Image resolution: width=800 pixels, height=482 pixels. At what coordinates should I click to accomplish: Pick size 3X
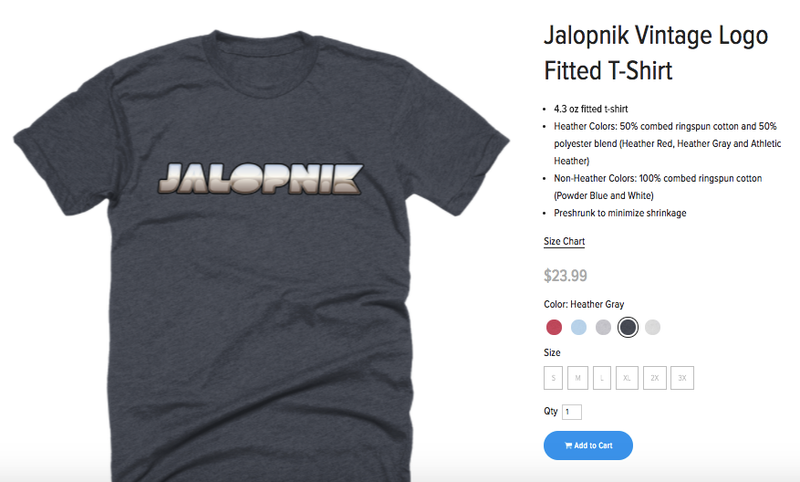pos(682,378)
